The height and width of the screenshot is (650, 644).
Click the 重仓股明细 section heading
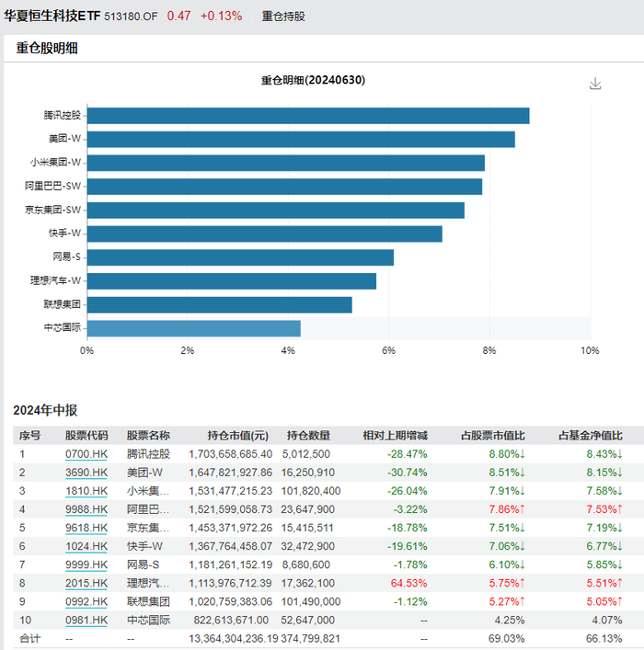click(x=47, y=48)
